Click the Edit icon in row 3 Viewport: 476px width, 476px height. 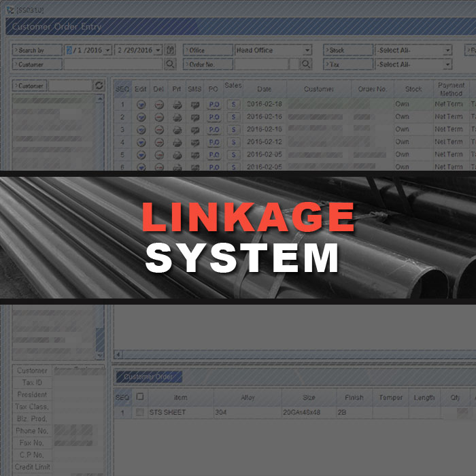141,130
